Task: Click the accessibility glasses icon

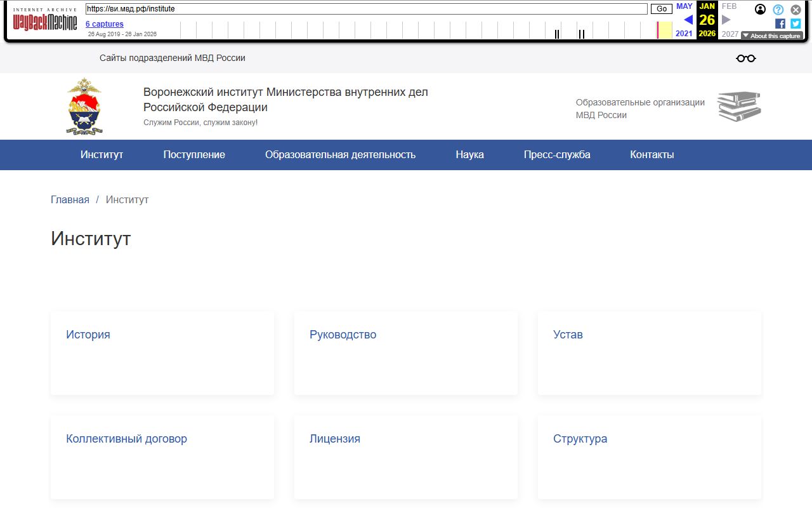Action: tap(746, 58)
